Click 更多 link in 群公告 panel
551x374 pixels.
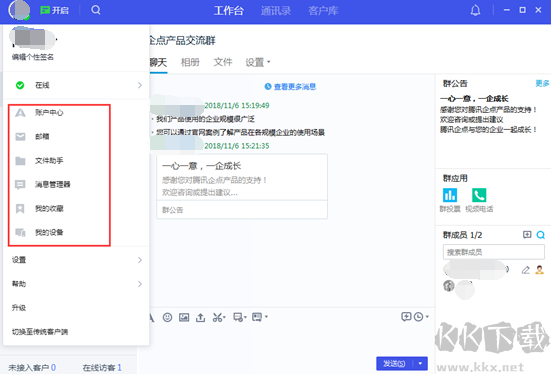pos(542,83)
